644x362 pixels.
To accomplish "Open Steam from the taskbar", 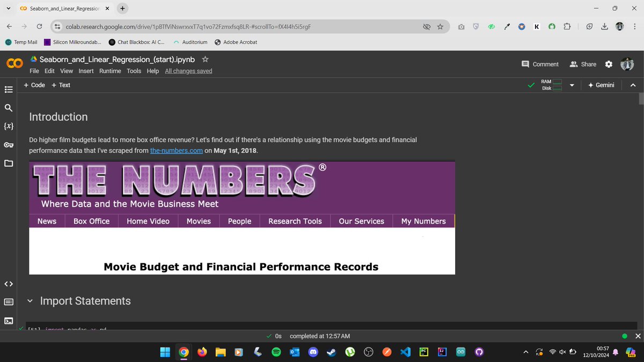I will coord(331,352).
